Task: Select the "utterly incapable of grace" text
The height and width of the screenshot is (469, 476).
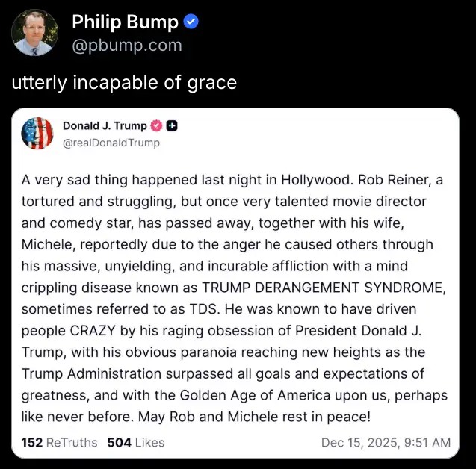Action: pyautogui.click(x=124, y=82)
